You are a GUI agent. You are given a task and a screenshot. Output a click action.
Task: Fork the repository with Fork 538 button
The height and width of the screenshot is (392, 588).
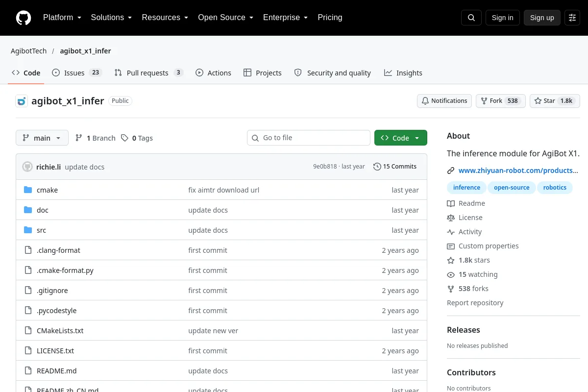coord(501,101)
